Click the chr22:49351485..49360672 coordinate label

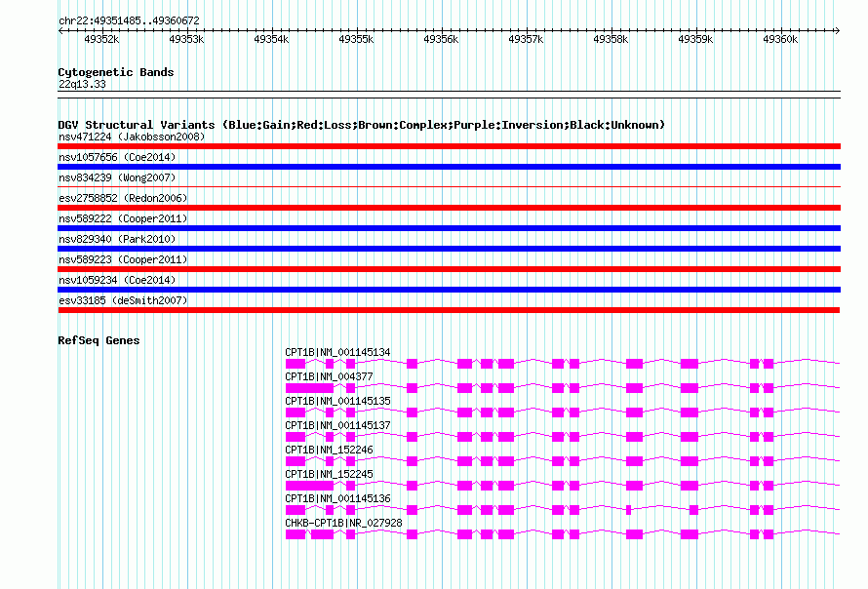tap(129, 20)
